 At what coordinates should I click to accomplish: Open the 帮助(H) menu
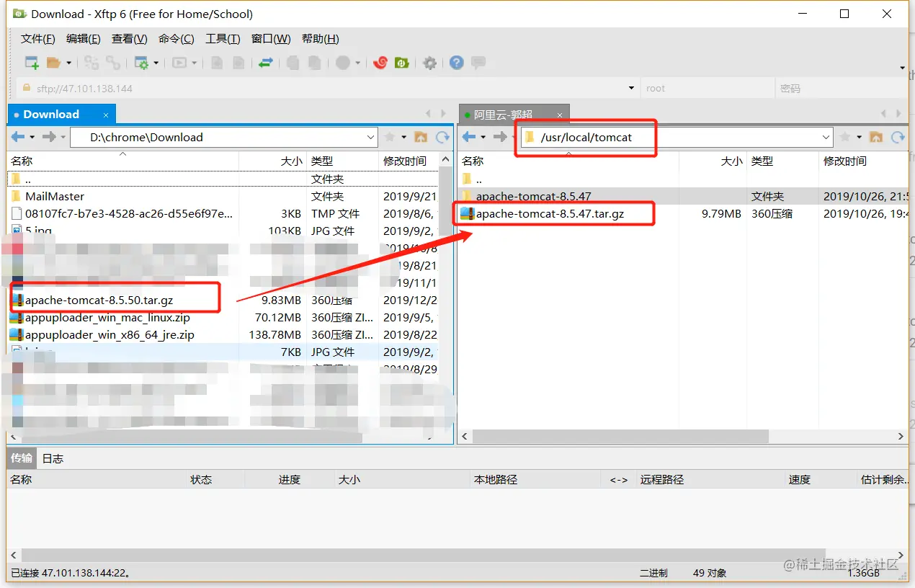pos(321,39)
